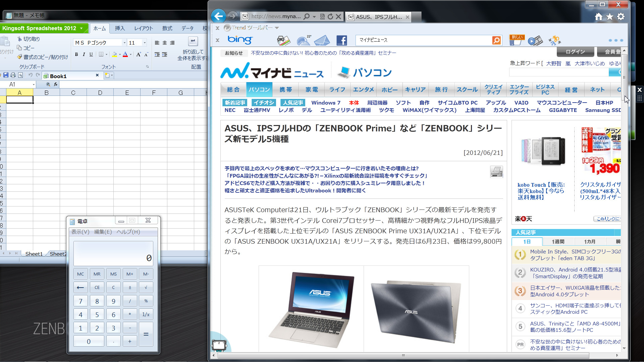644x362 pixels.
Task: Click the decrease indent icon
Action: pyautogui.click(x=157, y=54)
